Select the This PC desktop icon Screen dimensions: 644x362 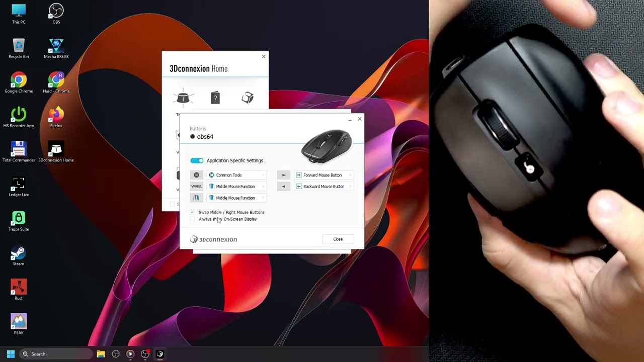tap(19, 14)
